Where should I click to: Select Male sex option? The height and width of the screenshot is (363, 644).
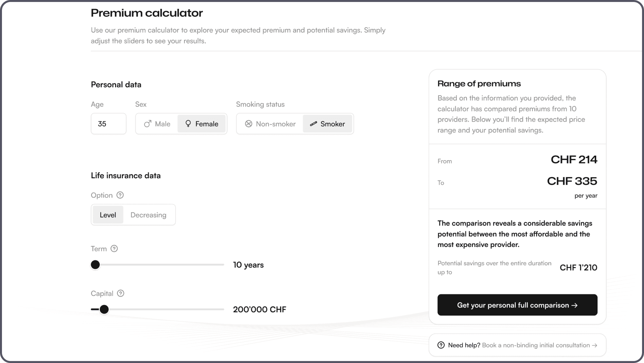click(x=157, y=124)
